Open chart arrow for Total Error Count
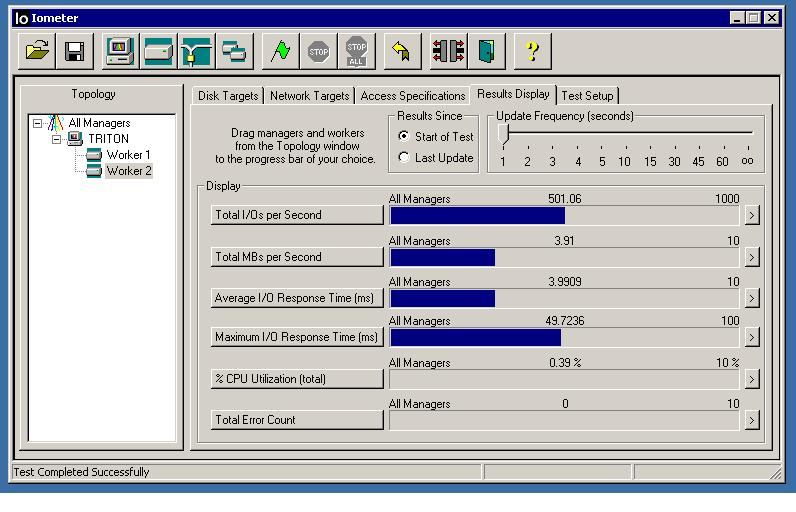The height and width of the screenshot is (512, 796). [752, 420]
